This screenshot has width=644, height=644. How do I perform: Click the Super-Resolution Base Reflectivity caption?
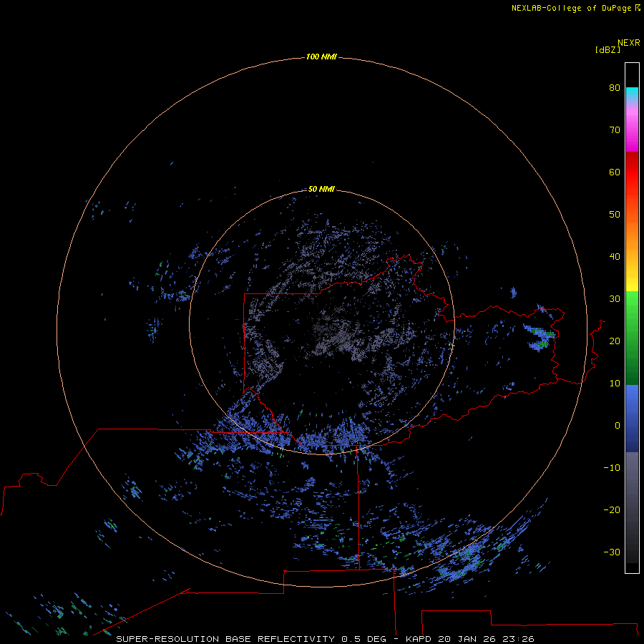tap(325, 639)
